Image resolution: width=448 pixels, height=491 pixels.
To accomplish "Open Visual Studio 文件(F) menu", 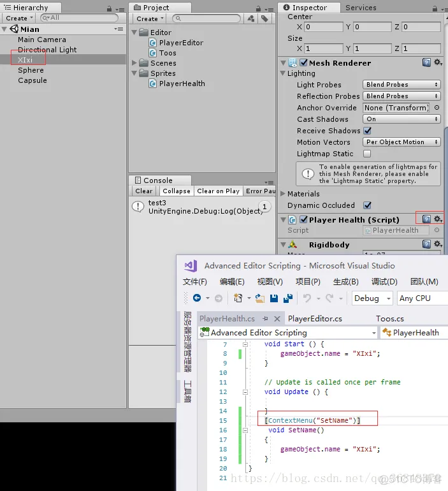I will (194, 281).
